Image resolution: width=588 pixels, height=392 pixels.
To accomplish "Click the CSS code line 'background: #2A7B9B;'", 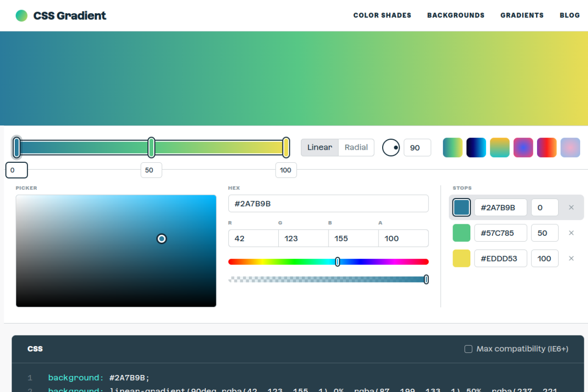I will tap(99, 378).
